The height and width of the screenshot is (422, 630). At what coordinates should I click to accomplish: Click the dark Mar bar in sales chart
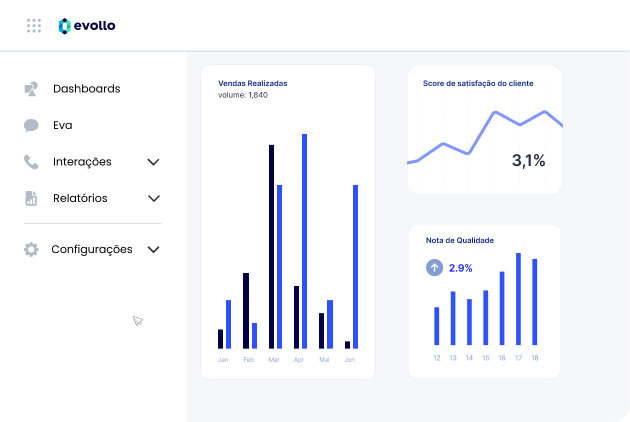tap(271, 245)
